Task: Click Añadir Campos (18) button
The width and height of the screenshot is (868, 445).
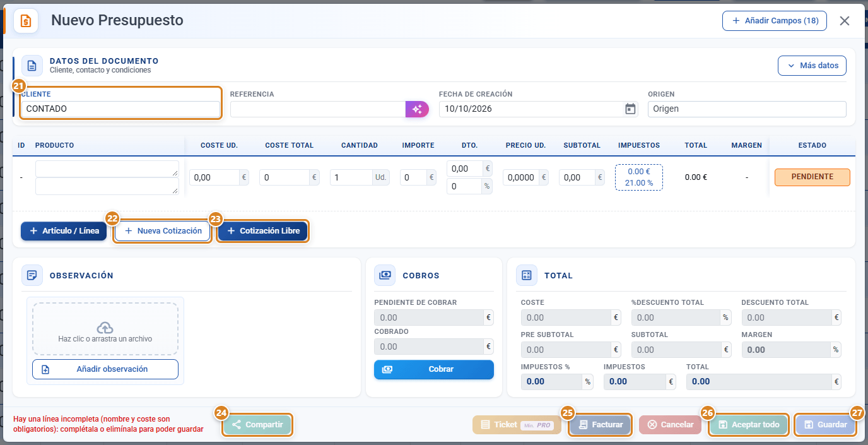Action: point(775,21)
